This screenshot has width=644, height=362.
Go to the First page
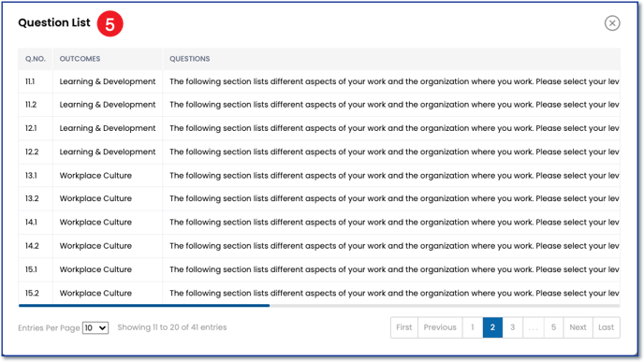[x=404, y=327]
